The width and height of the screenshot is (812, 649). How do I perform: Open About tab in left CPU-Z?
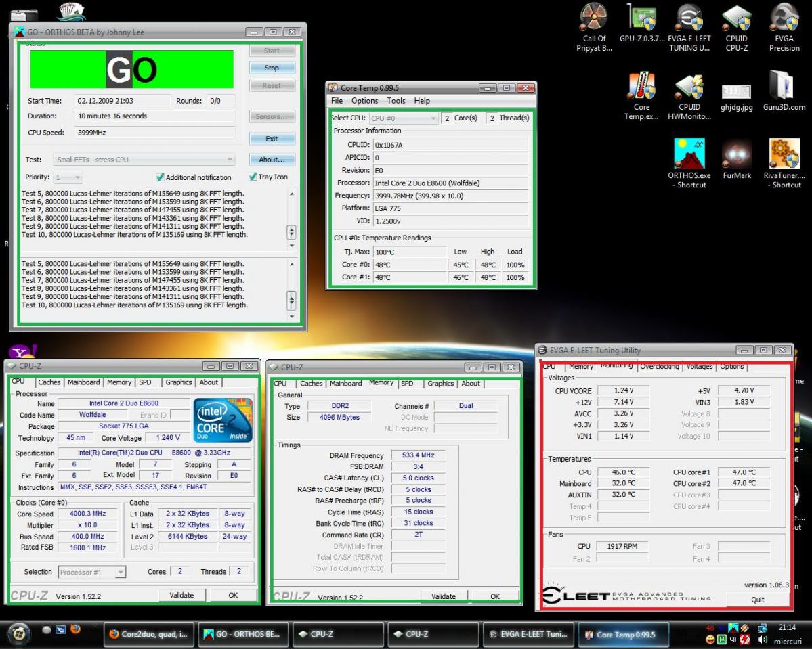pos(209,382)
